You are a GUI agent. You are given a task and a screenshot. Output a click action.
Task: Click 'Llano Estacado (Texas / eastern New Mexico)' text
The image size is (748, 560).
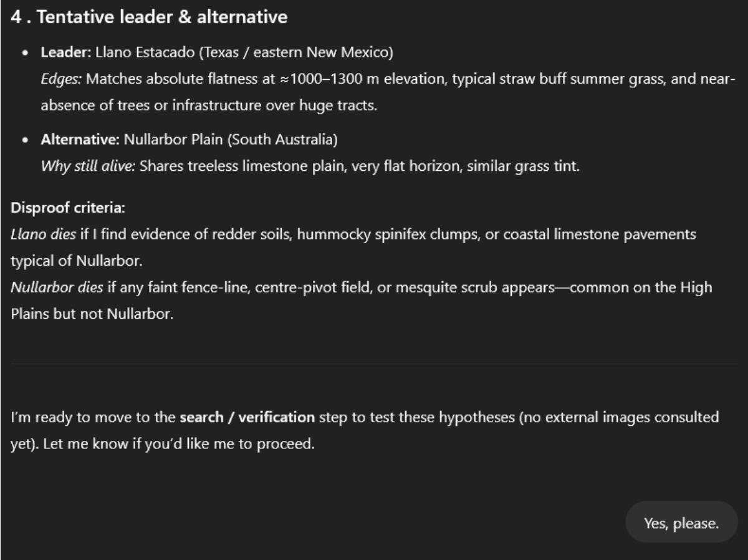[x=244, y=53]
